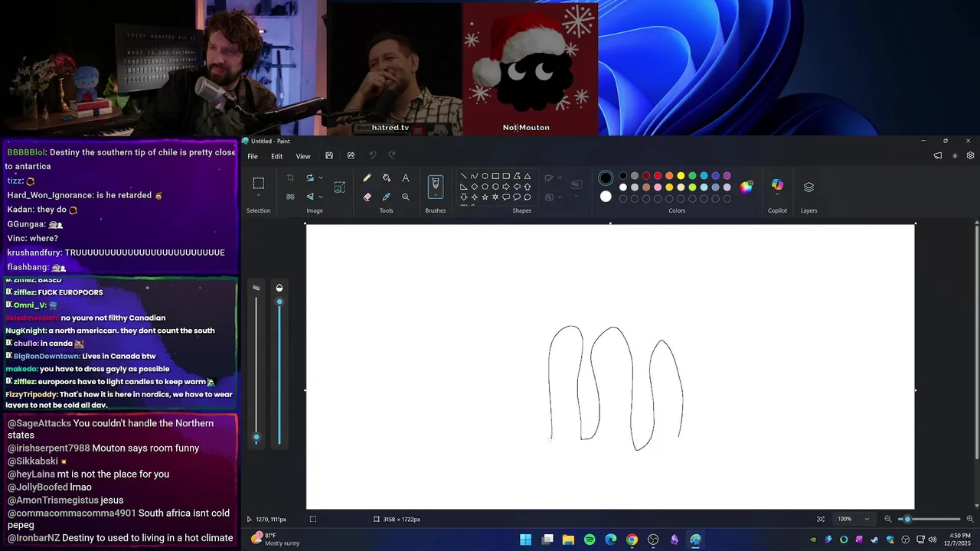Select the Magnifier tool
The image size is (980, 551).
point(405,197)
